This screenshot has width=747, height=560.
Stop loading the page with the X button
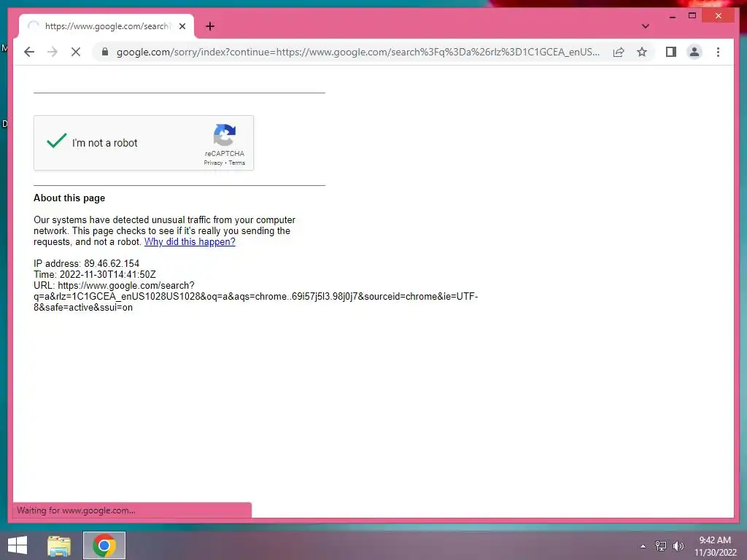pyautogui.click(x=76, y=52)
